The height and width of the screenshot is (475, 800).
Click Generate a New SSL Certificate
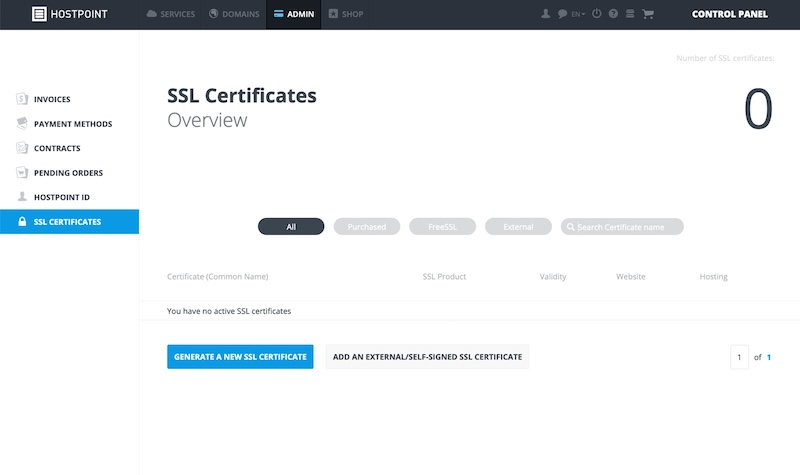coord(240,357)
